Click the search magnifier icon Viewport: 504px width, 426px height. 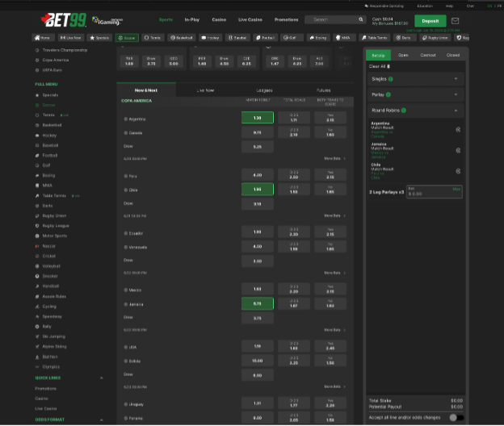(x=361, y=19)
